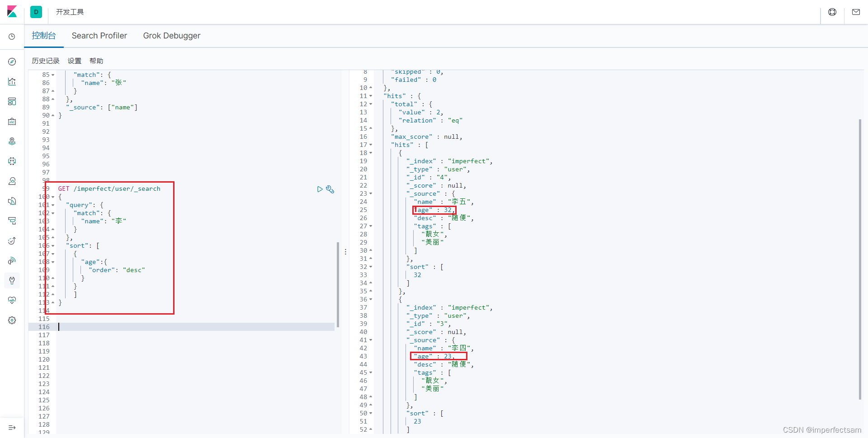Click the output panel vertical scrollbar
The image size is (868, 438).
tap(860, 259)
